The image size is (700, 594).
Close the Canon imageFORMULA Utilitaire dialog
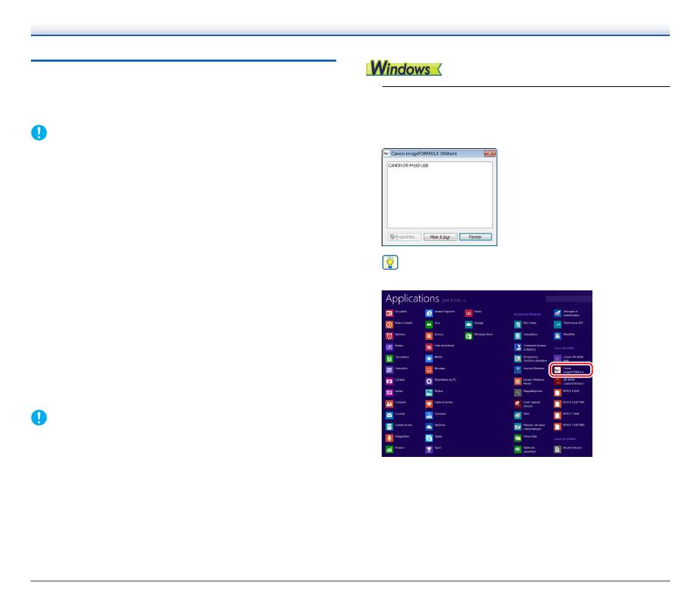click(x=490, y=153)
